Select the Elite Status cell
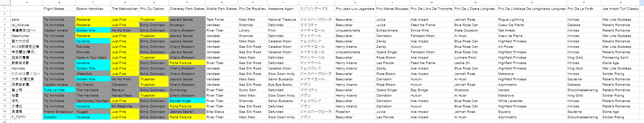The height and width of the screenshot is (123, 644). pyautogui.click(x=222, y=111)
